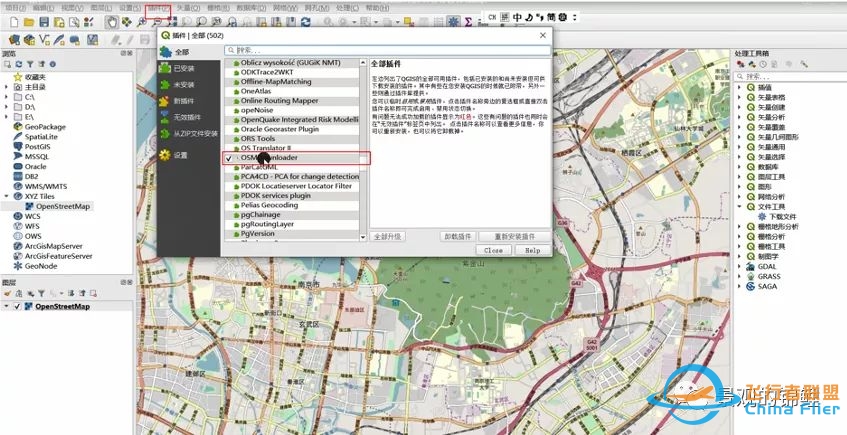
Task: Click the info icon in Browser panel toolbar
Action: 52,64
